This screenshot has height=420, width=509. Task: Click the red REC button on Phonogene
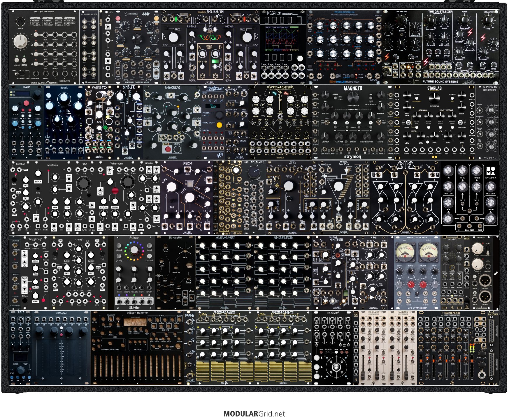[168, 149]
